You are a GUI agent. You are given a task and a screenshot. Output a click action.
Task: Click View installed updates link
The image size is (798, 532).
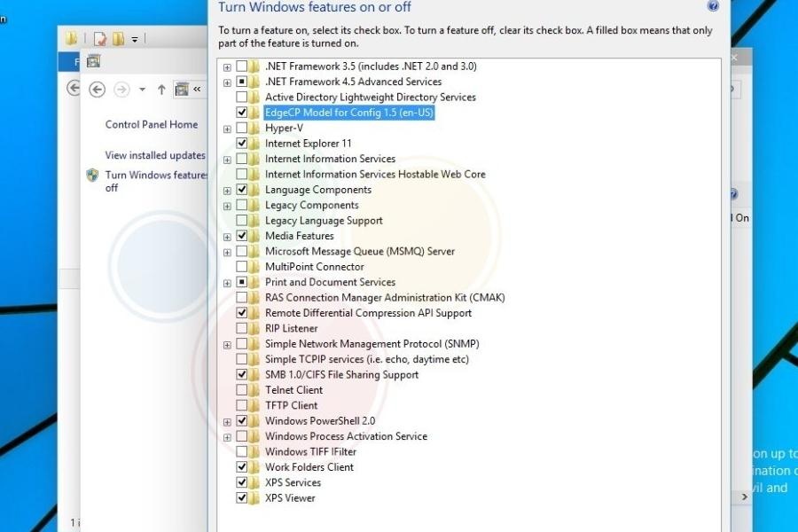point(155,155)
